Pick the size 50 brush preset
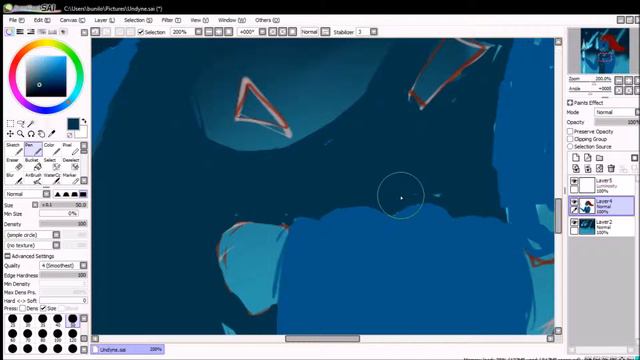 pos(73,321)
